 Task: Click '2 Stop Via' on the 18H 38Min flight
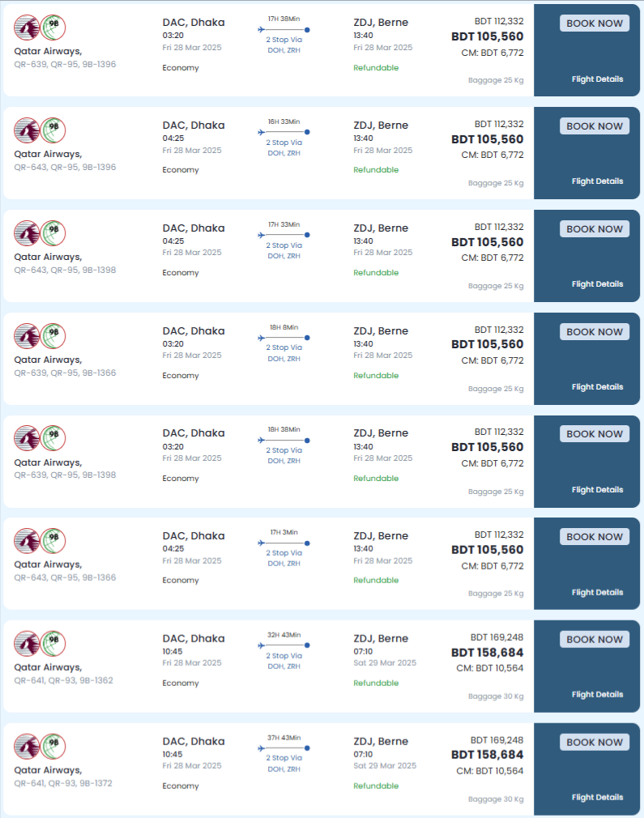coord(284,450)
